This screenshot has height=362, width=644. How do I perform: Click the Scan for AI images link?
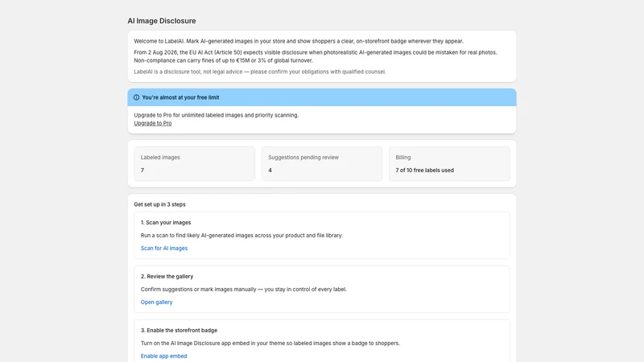tap(164, 249)
